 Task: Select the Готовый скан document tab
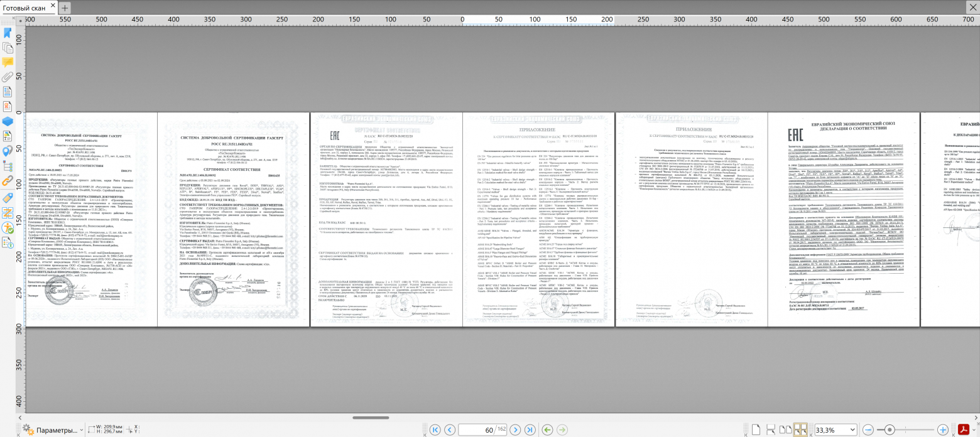pyautogui.click(x=28, y=7)
